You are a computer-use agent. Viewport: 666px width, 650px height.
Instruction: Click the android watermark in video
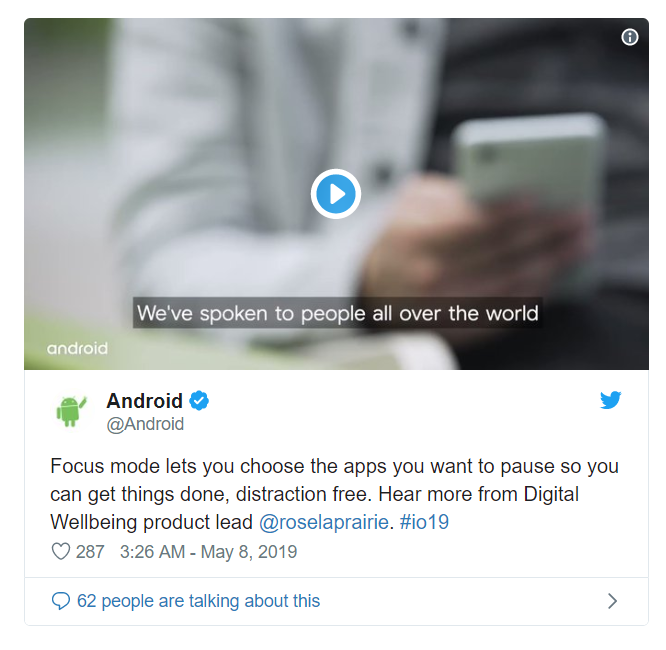(77, 348)
